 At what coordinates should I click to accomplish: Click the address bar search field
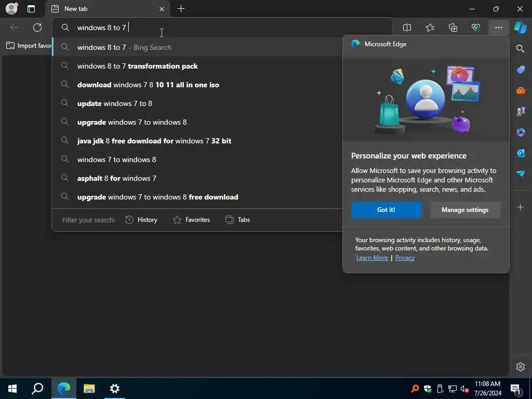[x=222, y=28]
